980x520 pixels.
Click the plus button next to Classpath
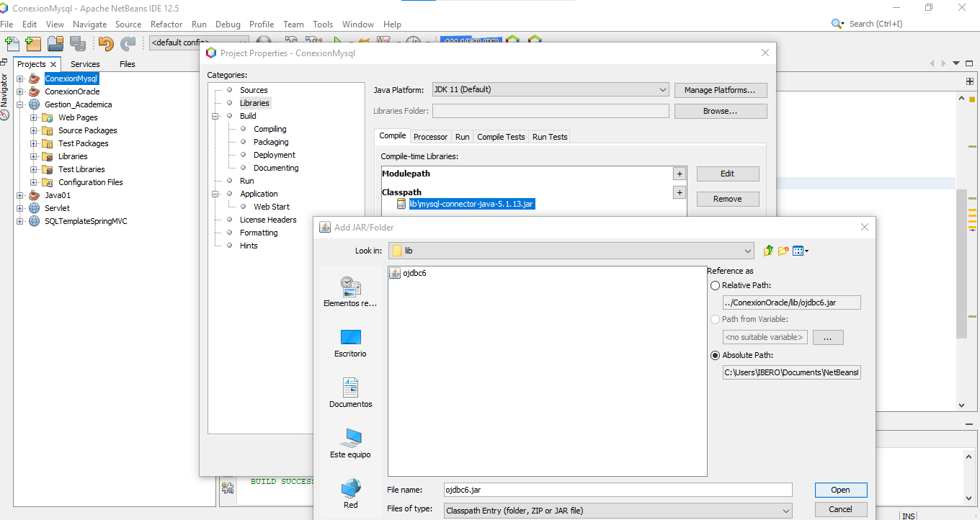coord(679,192)
